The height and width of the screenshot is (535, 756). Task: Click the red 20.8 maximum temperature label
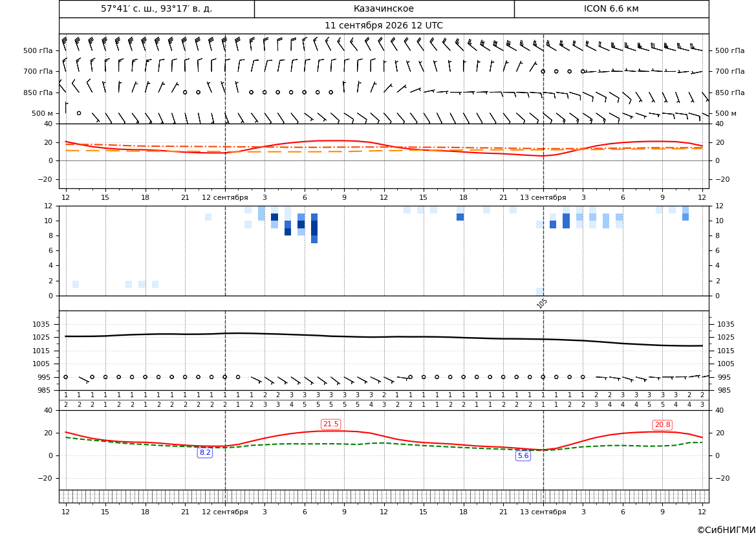pyautogui.click(x=662, y=424)
